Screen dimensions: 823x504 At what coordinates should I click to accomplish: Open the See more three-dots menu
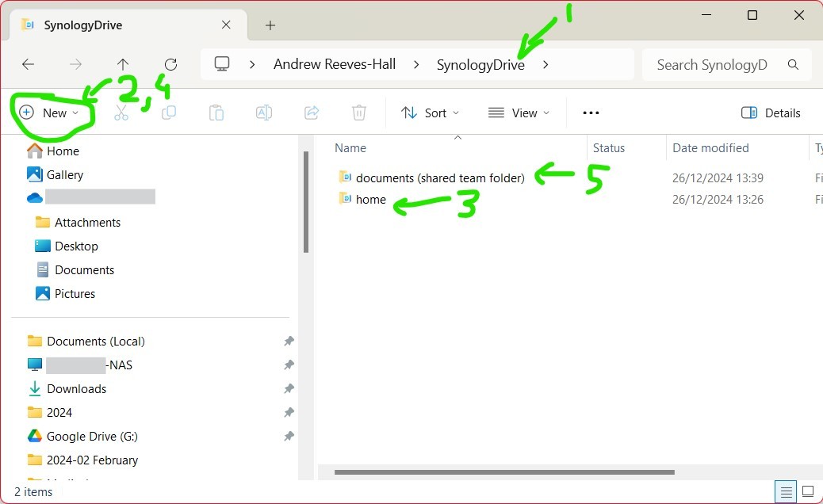coord(591,113)
